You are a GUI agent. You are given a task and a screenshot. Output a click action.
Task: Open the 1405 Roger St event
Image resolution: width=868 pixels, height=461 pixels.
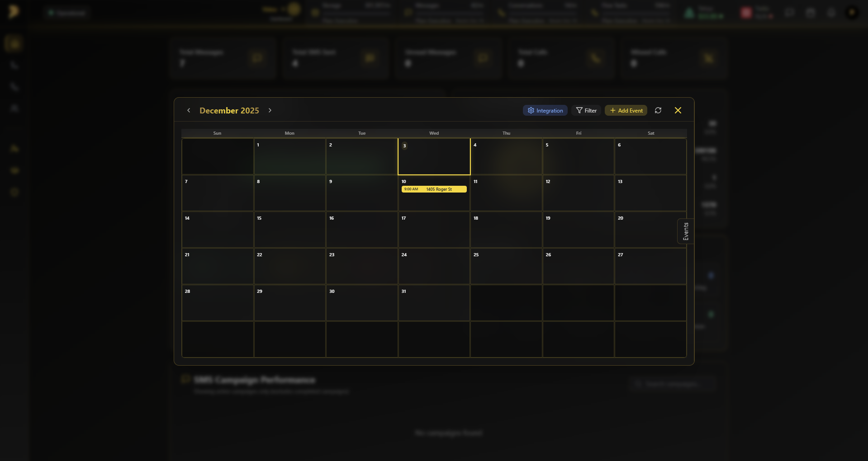(434, 189)
